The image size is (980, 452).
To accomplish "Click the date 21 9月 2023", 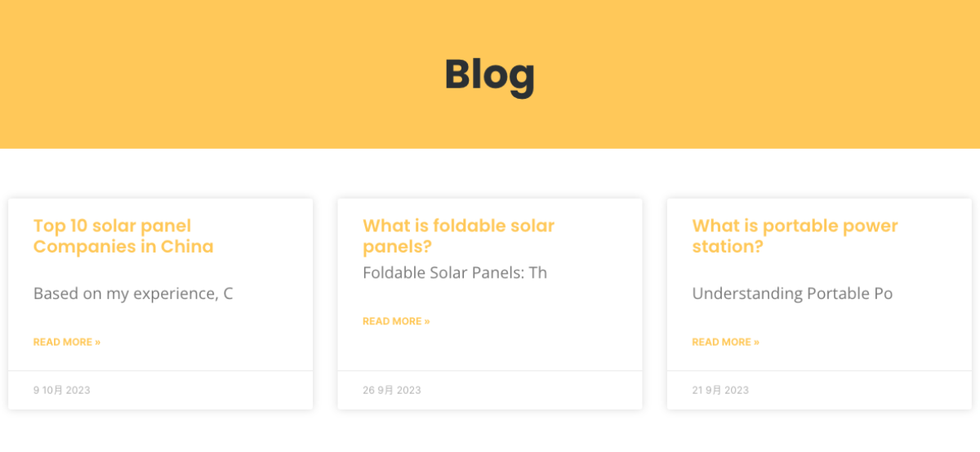I will 720,390.
